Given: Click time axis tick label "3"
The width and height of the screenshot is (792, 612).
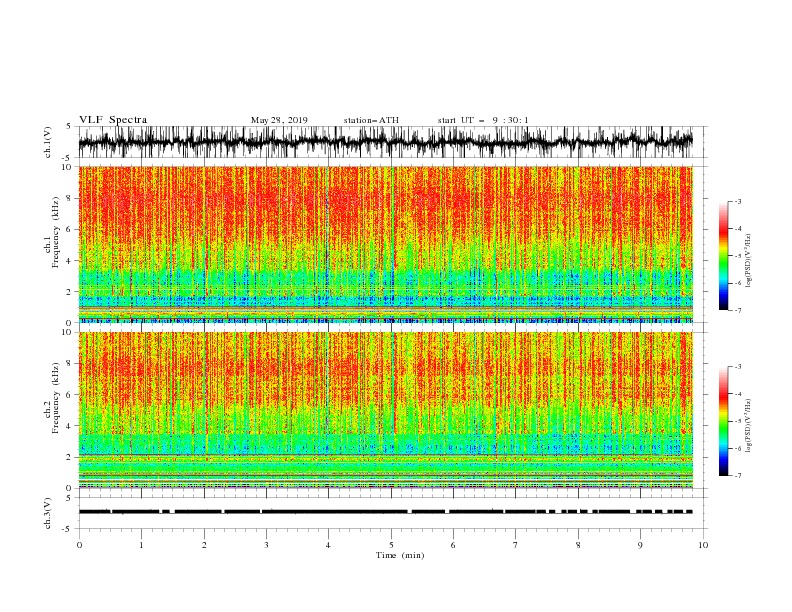Looking at the screenshot, I should (x=266, y=545).
